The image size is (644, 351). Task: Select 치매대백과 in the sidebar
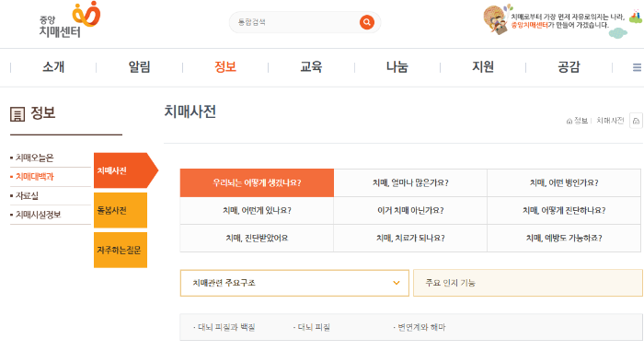[x=35, y=177]
